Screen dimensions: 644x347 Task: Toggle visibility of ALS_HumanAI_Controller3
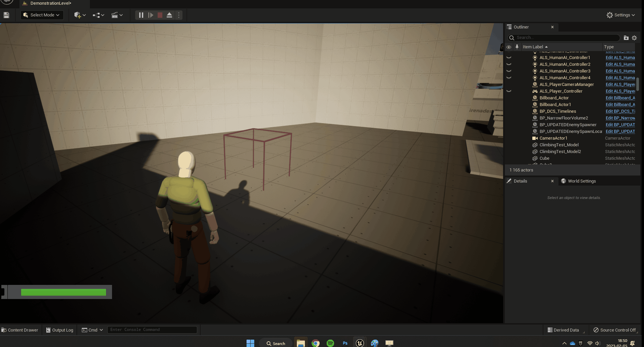click(x=509, y=71)
